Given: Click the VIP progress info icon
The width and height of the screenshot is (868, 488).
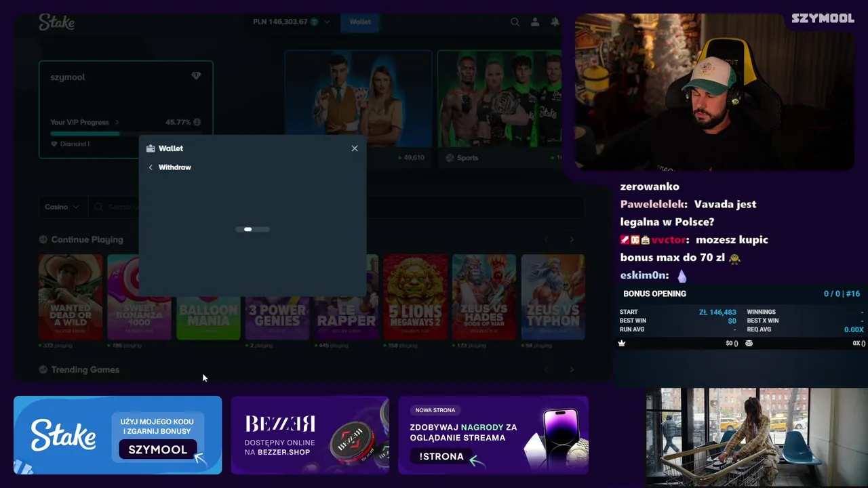Looking at the screenshot, I should coord(197,122).
